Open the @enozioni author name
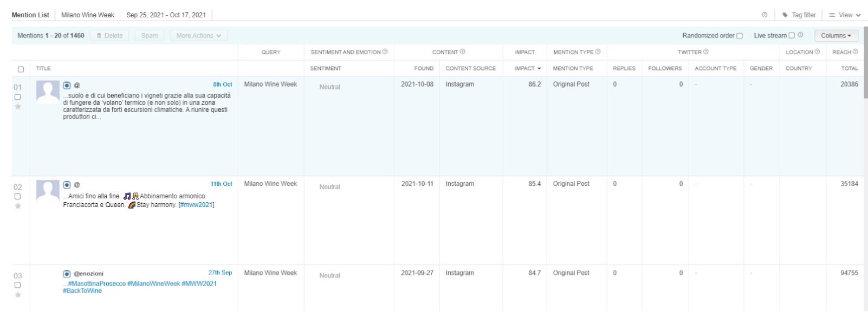This screenshot has height=323, width=868. click(88, 274)
